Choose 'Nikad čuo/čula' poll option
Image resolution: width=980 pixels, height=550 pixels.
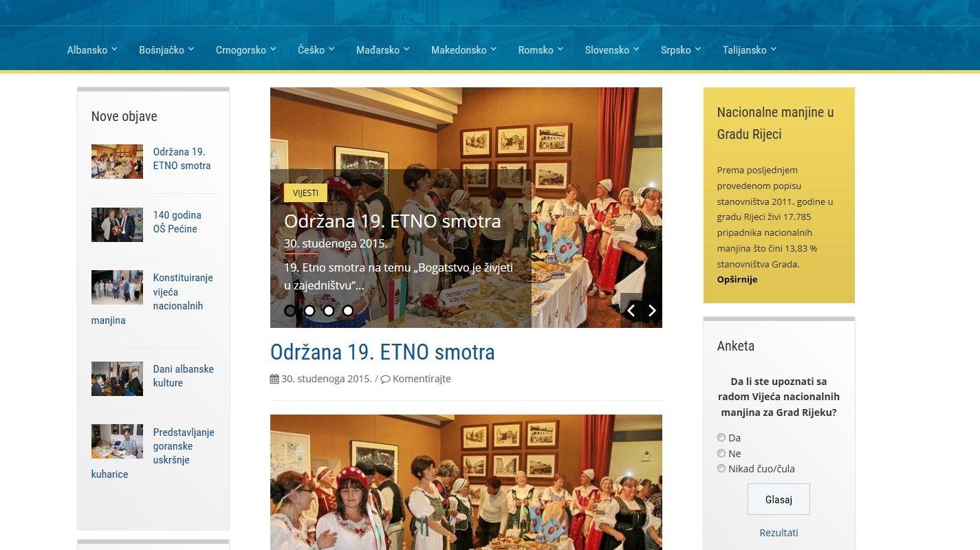click(721, 468)
